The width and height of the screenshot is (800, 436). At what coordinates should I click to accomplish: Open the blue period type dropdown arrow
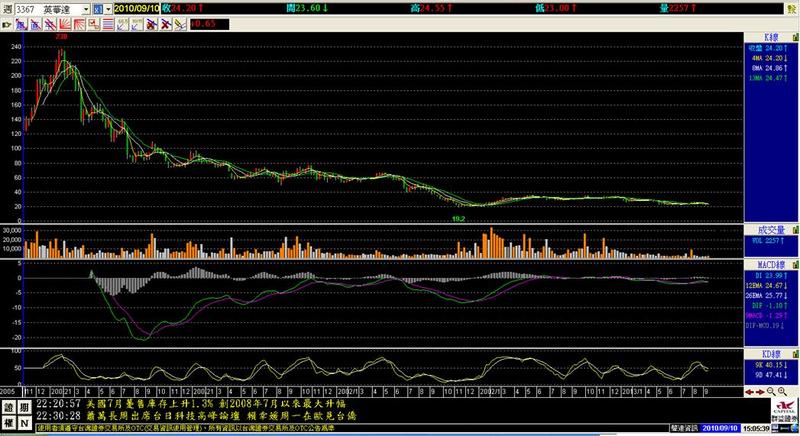point(108,9)
